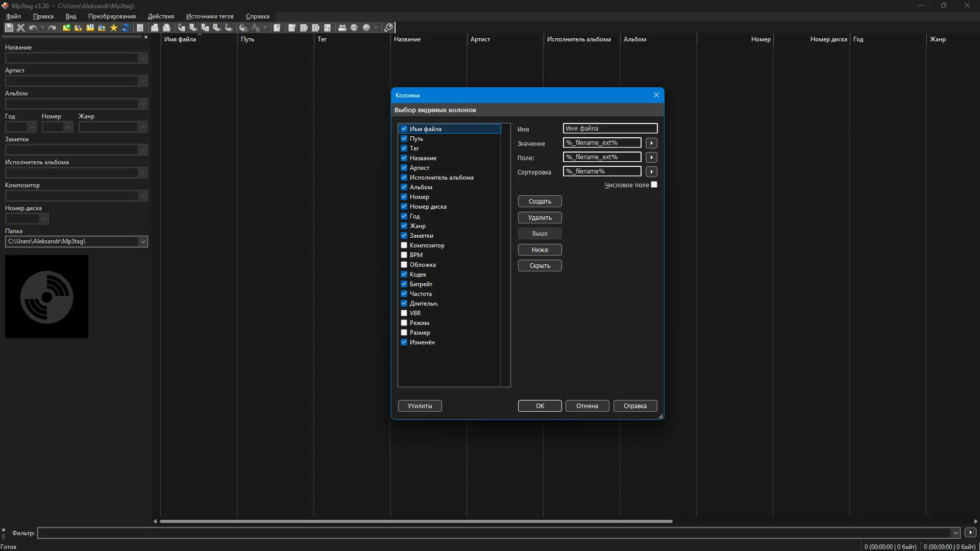Image resolution: width=980 pixels, height=551 pixels.
Task: Enable the Композитор column checkbox
Action: point(404,245)
